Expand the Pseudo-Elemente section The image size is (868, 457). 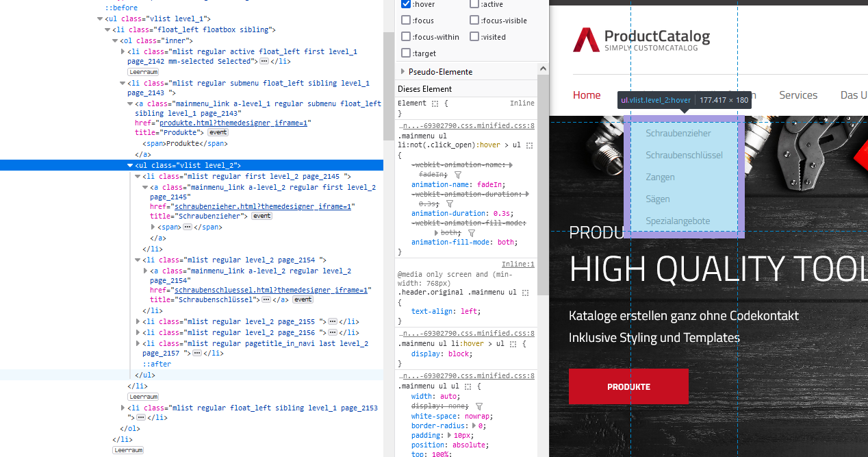402,72
